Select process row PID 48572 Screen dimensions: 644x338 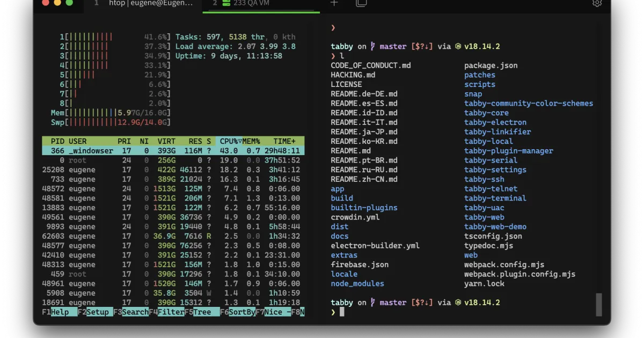173,189
